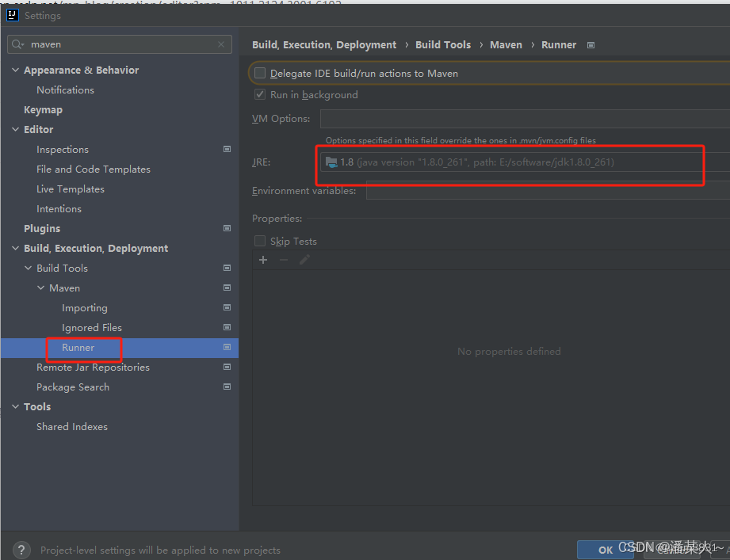Select Ignored Files under Maven
The width and height of the screenshot is (730, 560).
[x=92, y=327]
